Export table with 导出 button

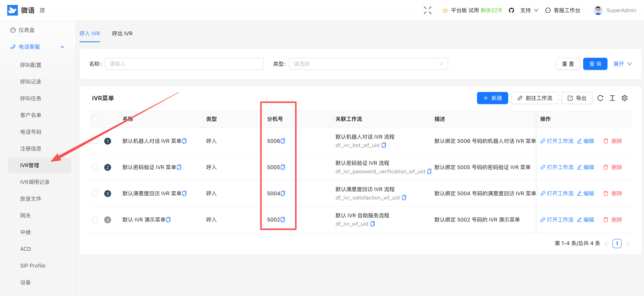click(x=577, y=98)
